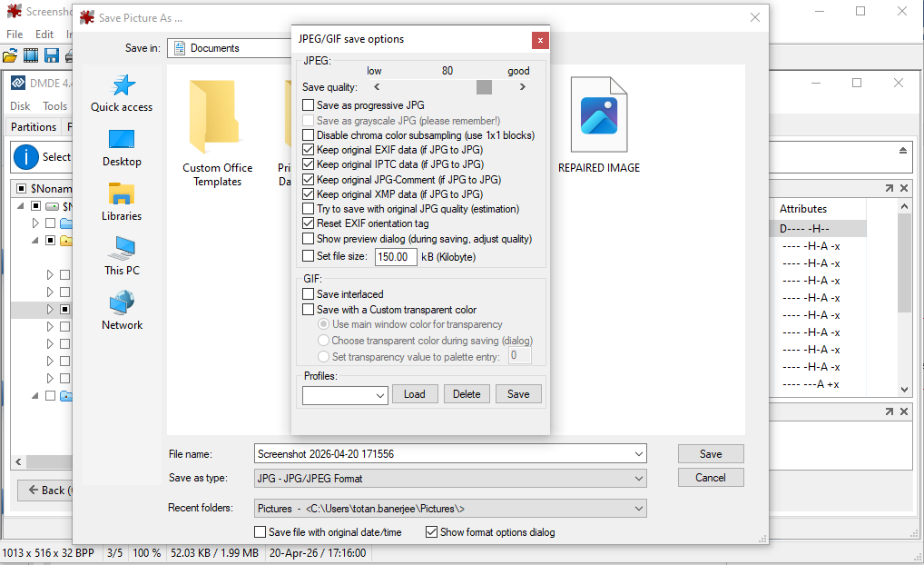This screenshot has height=565, width=924.
Task: Click the Save profile button
Action: point(518,394)
